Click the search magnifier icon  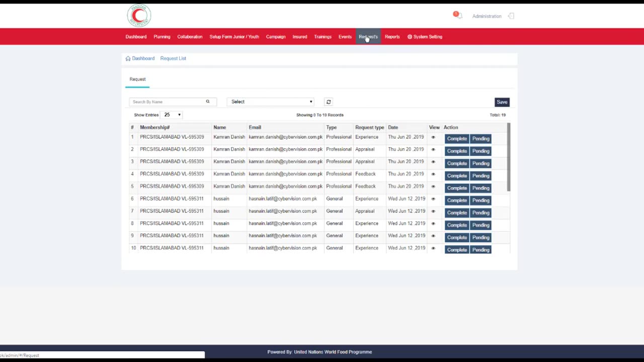click(x=207, y=102)
